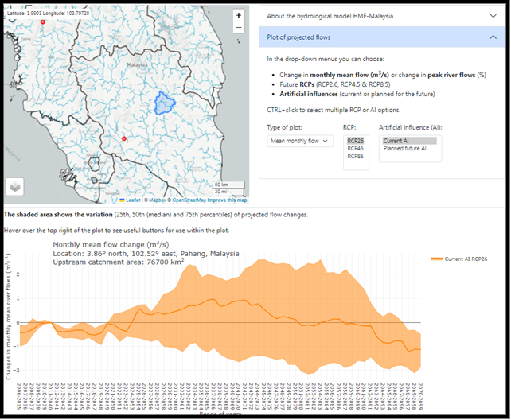The height and width of the screenshot is (420, 511).
Task: Click the Location 3.86° north line
Action: (x=146, y=254)
